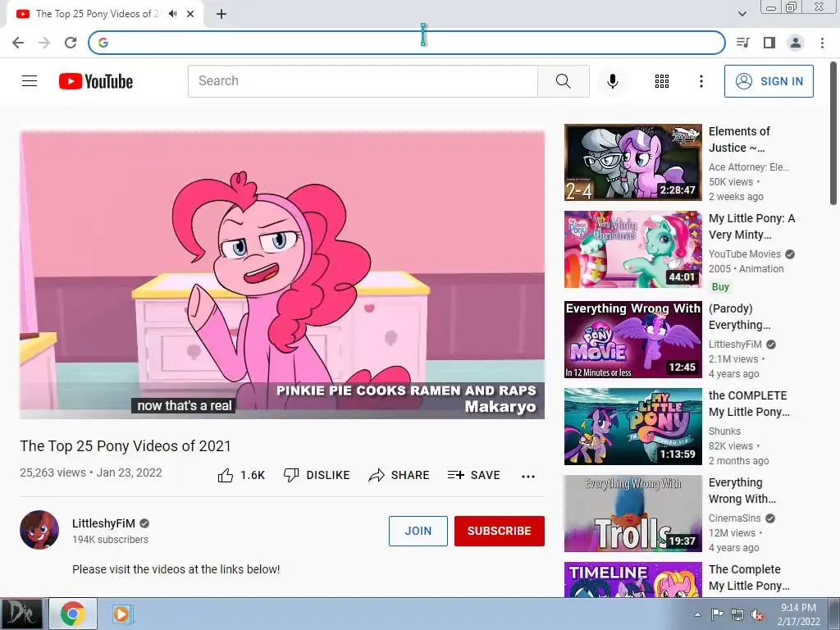Click muted volume tray icon
This screenshot has width=840, height=630.
pyautogui.click(x=757, y=614)
